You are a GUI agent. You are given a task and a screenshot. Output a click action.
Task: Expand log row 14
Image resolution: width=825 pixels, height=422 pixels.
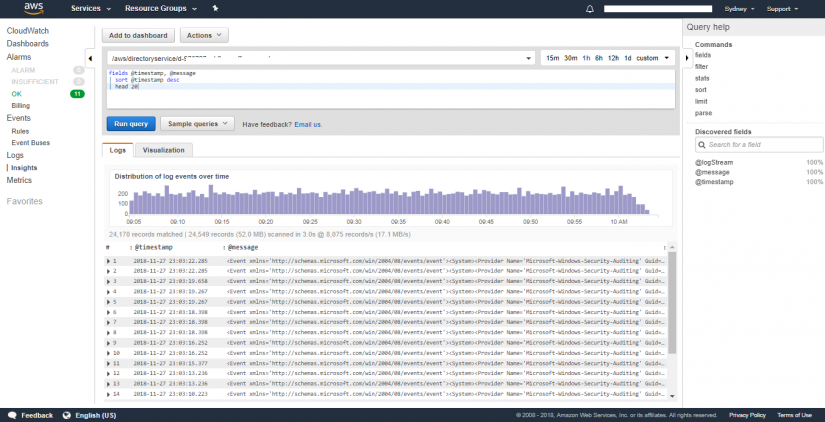pyautogui.click(x=109, y=394)
